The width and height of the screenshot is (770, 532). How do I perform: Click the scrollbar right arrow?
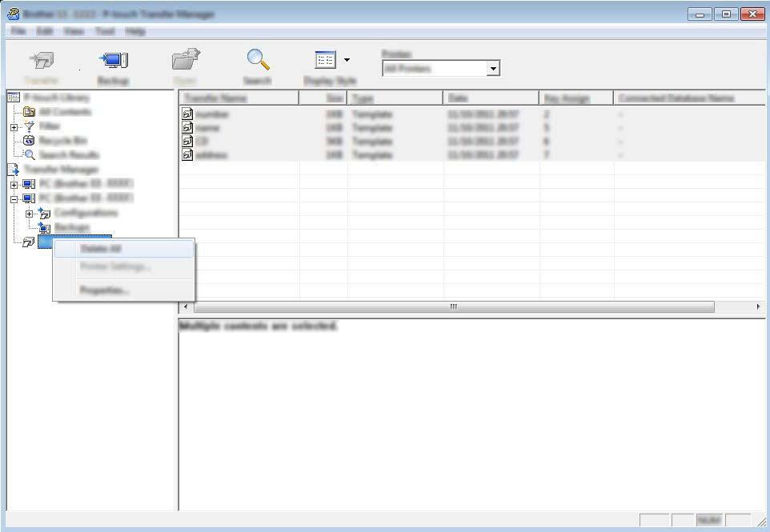[x=758, y=306]
